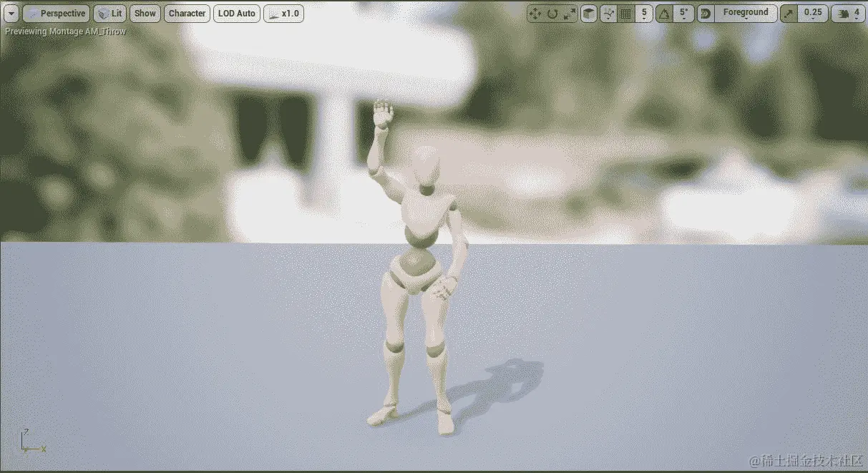This screenshot has width=868, height=473.
Task: Toggle rotation snapping triangle icon
Action: pos(664,14)
